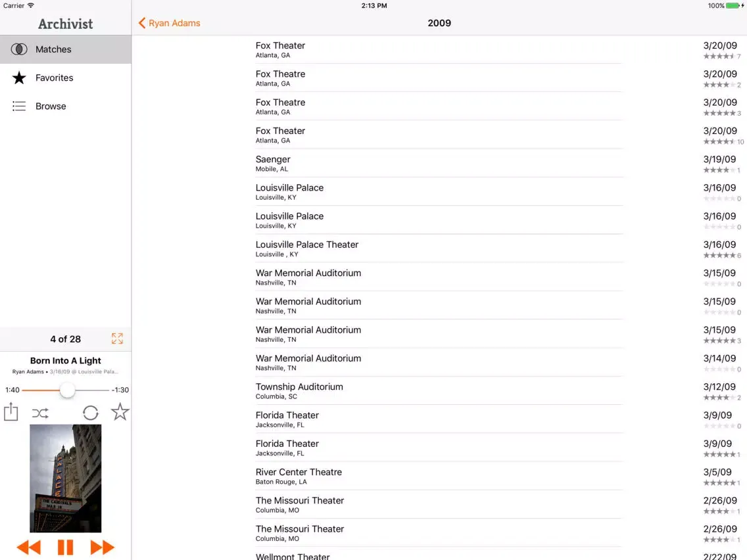The image size is (747, 560).
Task: Select War Memorial Auditorium 3/14/09 show
Action: [x=439, y=362]
